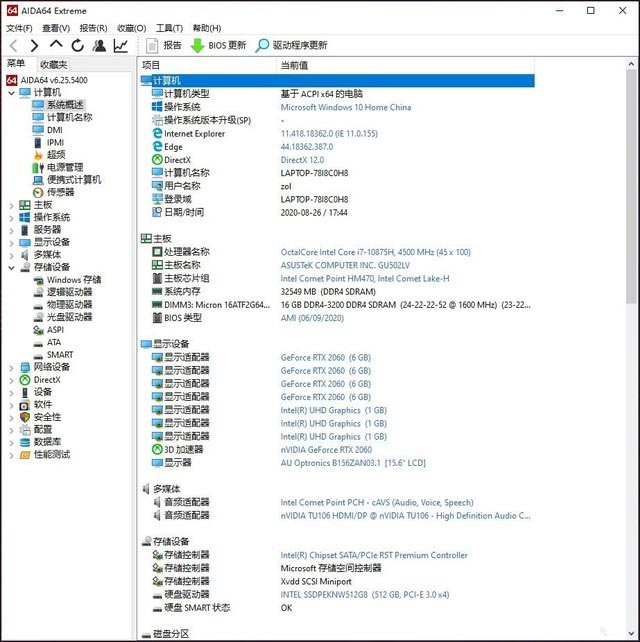Start BIOS 更新 from toolbar
This screenshot has width=640, height=642.
219,45
